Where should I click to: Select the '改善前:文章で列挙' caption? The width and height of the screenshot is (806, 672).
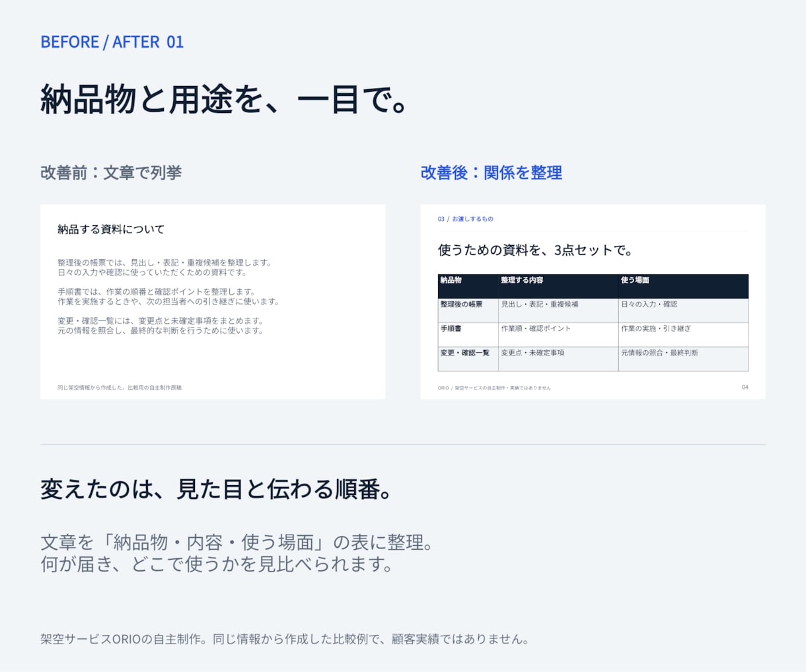click(x=111, y=172)
